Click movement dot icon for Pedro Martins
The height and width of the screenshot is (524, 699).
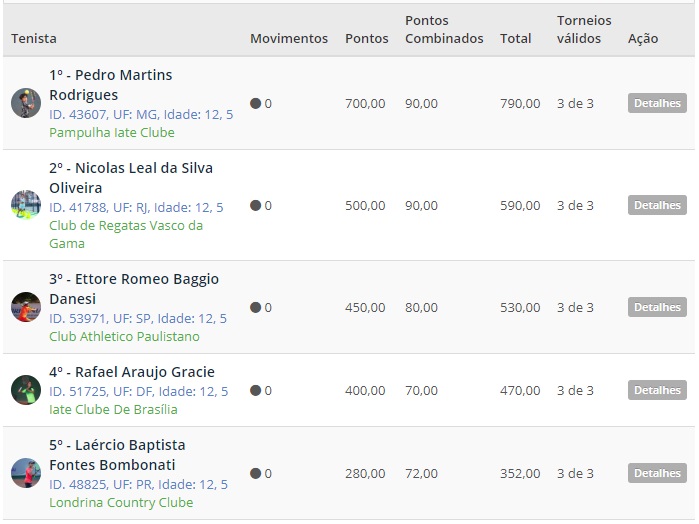(x=255, y=103)
